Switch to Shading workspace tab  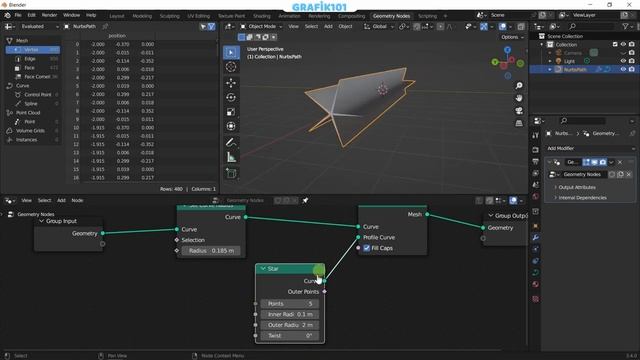tap(262, 16)
